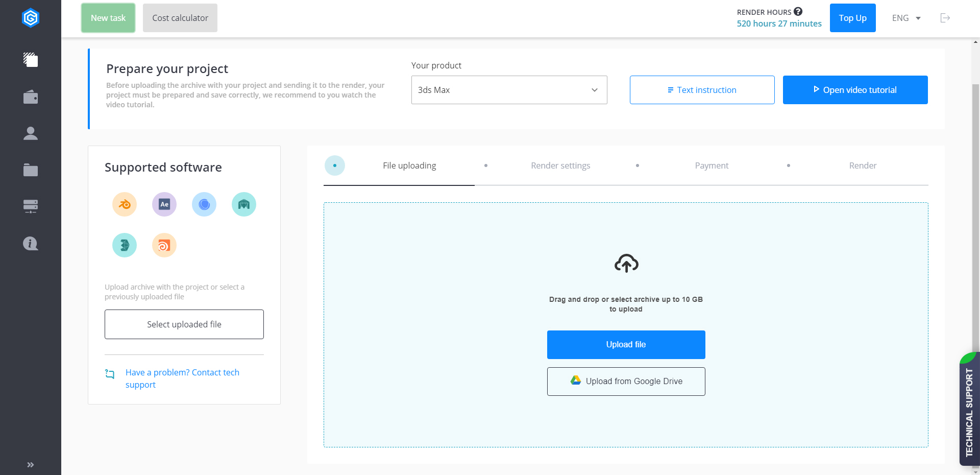Click the After Effects software icon
This screenshot has height=475, width=980.
pyautogui.click(x=164, y=204)
